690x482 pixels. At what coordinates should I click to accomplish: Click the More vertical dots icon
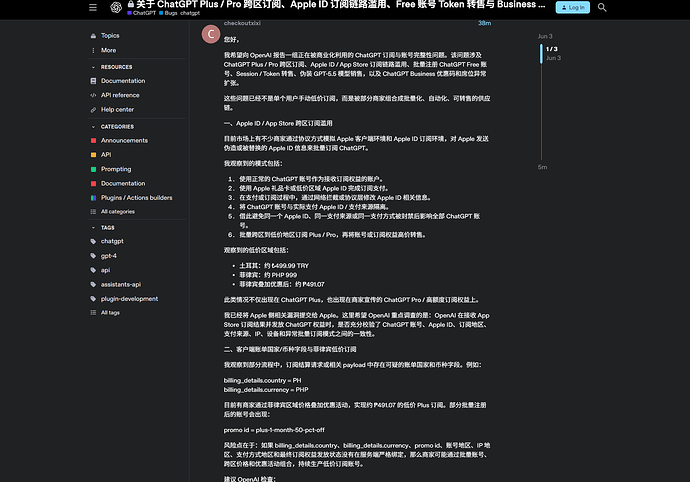[93, 50]
